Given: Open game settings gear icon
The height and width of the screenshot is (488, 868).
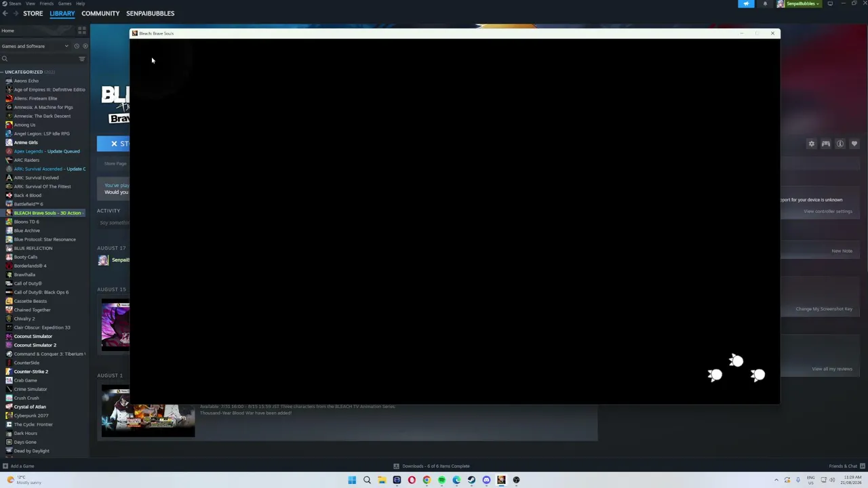Looking at the screenshot, I should [x=811, y=144].
